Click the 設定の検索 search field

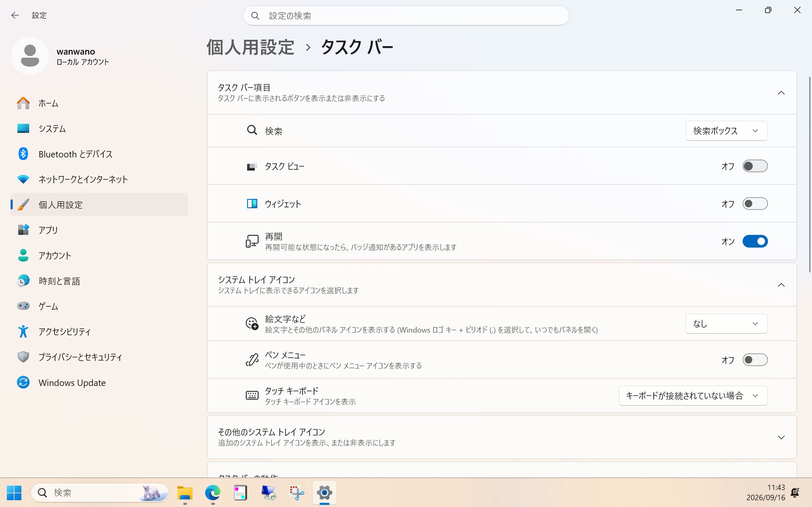[406, 16]
